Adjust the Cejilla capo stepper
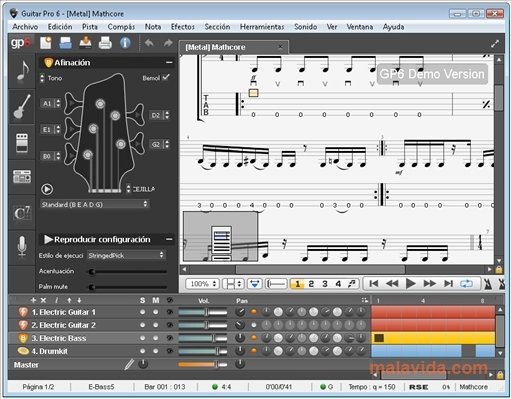The image size is (511, 399). pos(129,189)
